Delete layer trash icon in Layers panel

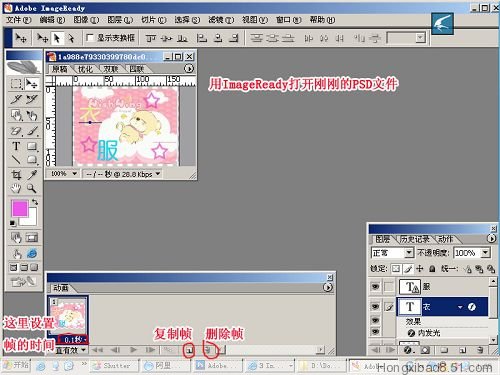click(x=480, y=350)
